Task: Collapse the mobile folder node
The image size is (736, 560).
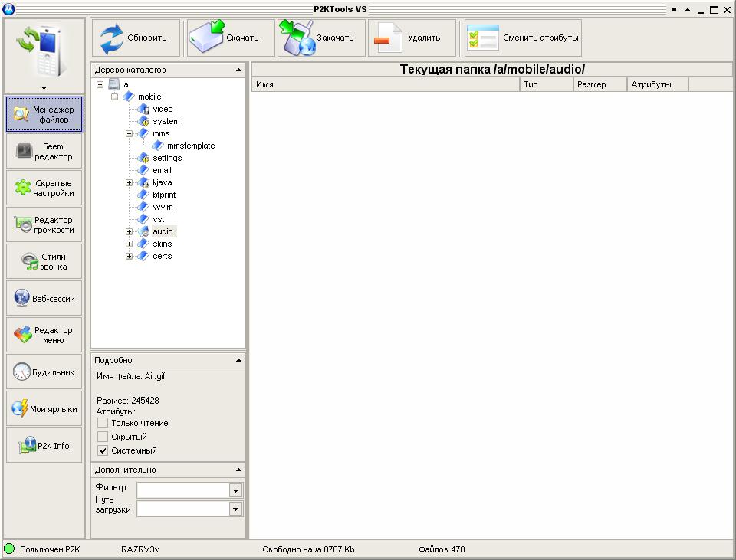Action: pyautogui.click(x=114, y=97)
